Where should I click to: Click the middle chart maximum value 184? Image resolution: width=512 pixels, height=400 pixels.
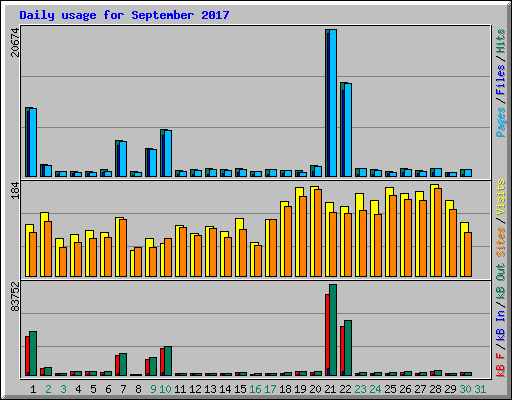tap(15, 191)
